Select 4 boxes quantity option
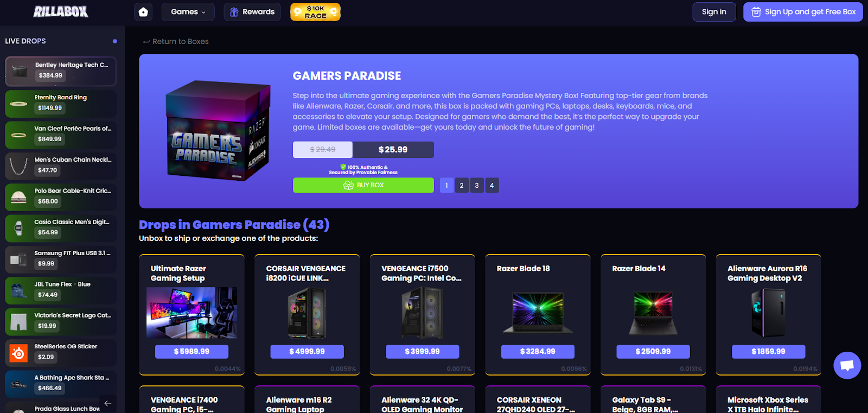 tap(492, 186)
